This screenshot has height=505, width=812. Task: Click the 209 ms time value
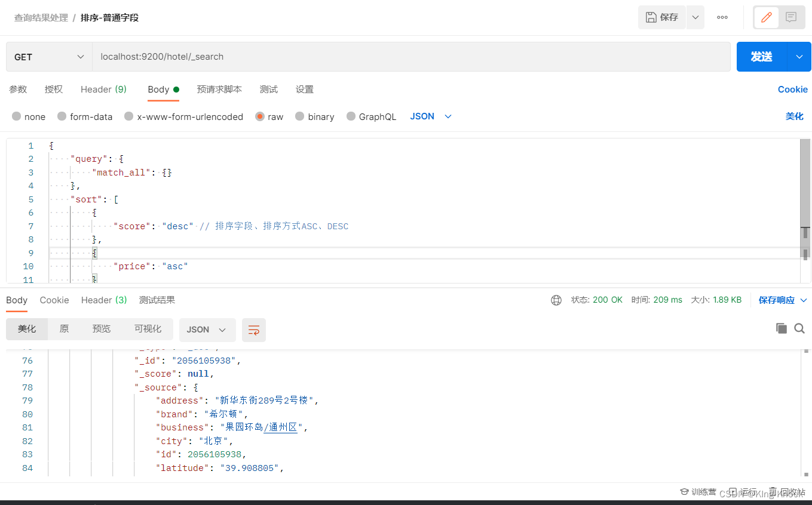click(668, 300)
